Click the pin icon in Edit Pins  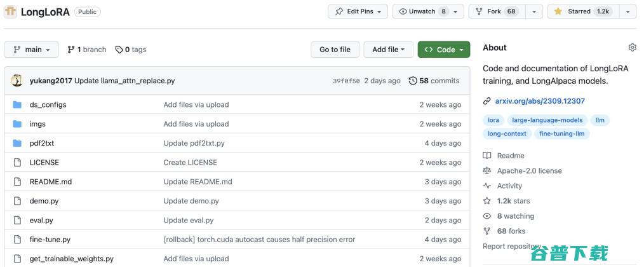[x=339, y=11]
